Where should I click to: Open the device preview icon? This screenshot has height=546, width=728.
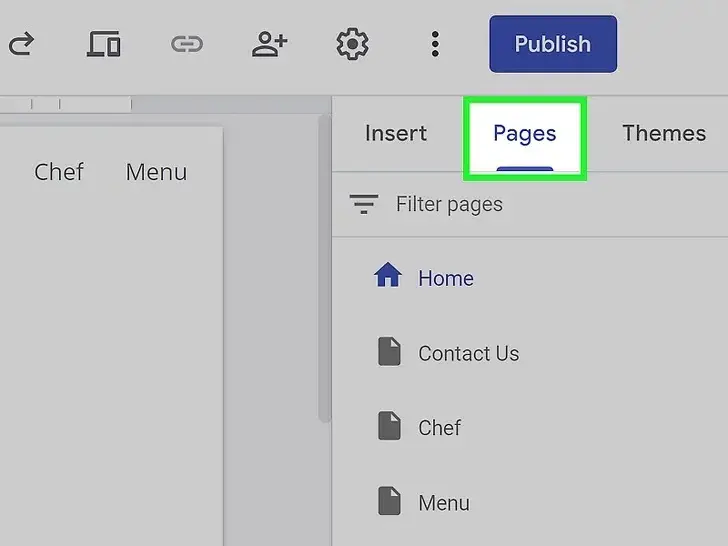point(103,44)
